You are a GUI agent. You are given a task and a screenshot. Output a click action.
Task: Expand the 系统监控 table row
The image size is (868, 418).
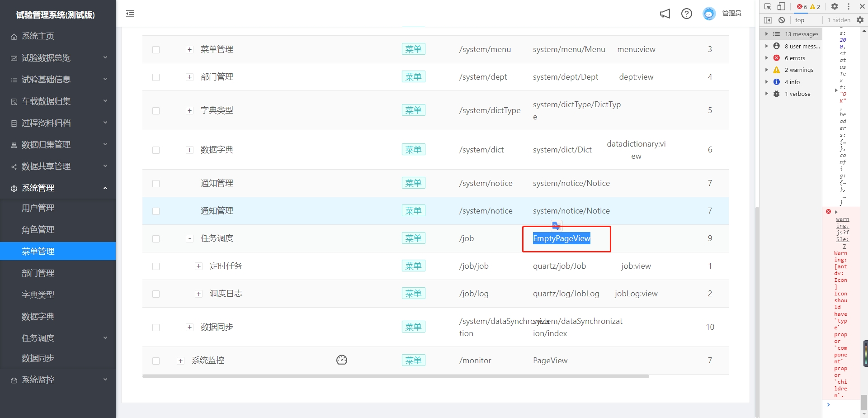tap(181, 361)
